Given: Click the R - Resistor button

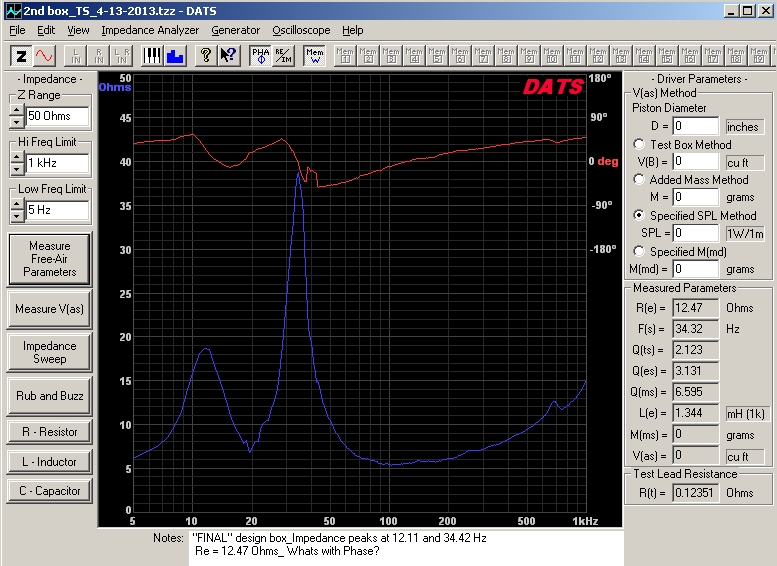Looking at the screenshot, I should coord(50,432).
